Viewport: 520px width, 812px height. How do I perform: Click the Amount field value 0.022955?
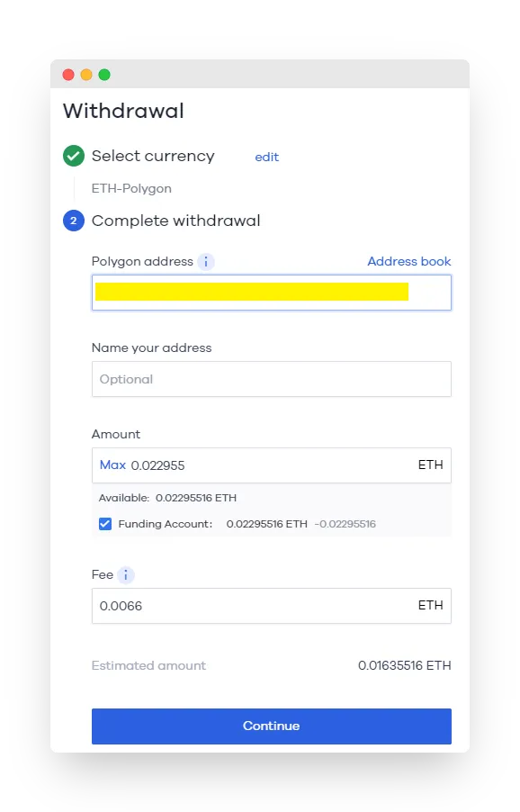pyautogui.click(x=157, y=465)
